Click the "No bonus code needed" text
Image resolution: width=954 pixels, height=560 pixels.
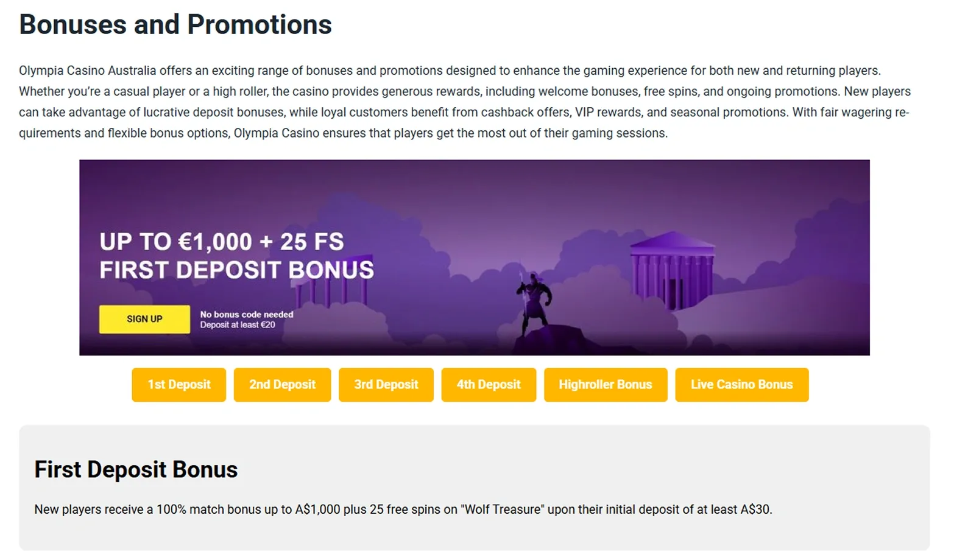coord(247,314)
